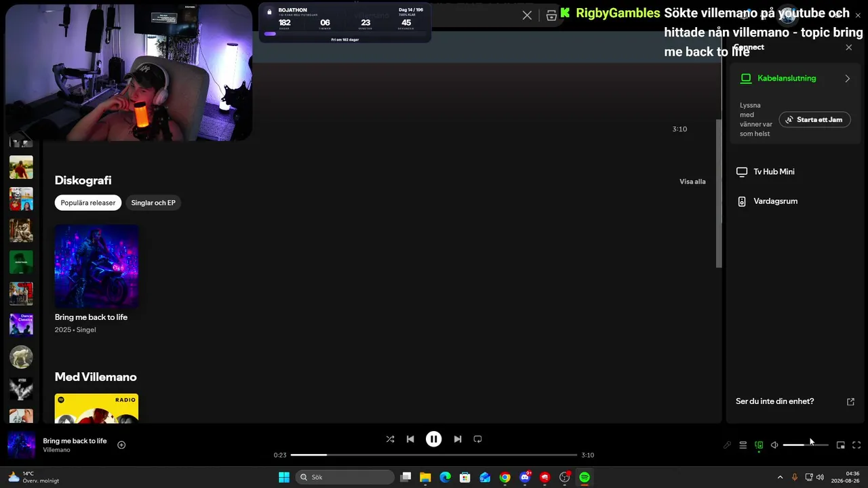Open the Bring me back to life release title
The height and width of the screenshot is (488, 868).
[x=91, y=317]
